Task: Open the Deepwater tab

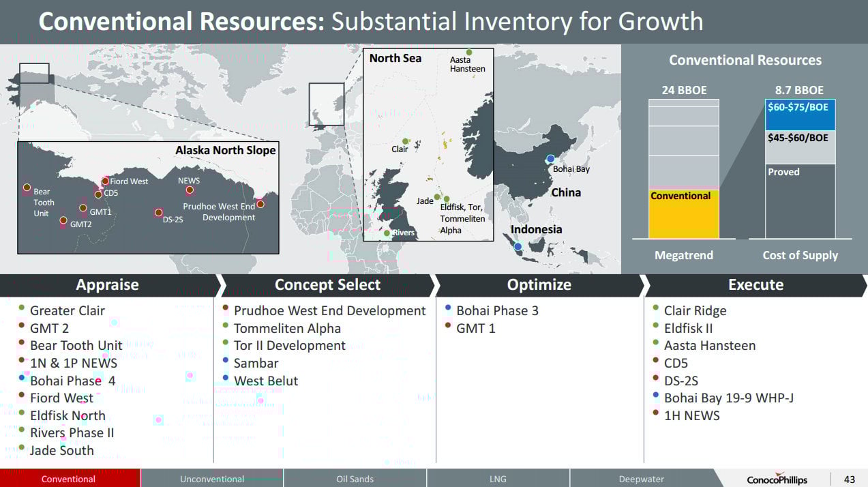Action: [641, 479]
